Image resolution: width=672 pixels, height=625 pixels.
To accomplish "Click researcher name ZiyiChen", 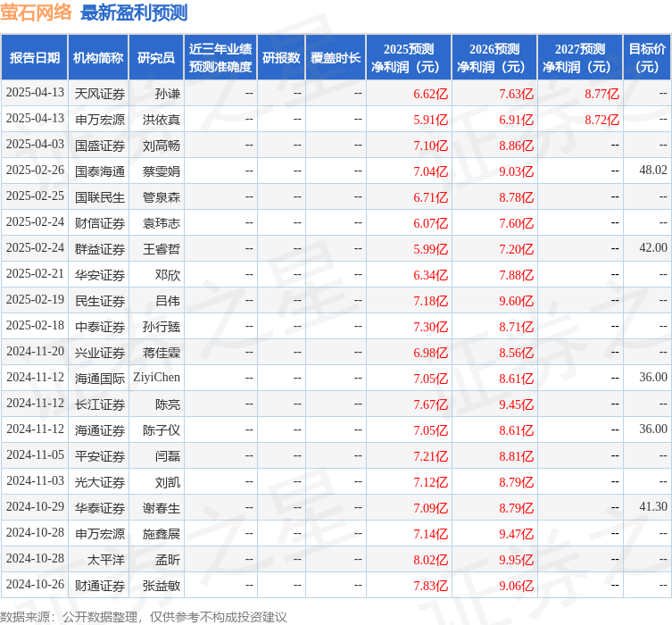I will [x=157, y=378].
